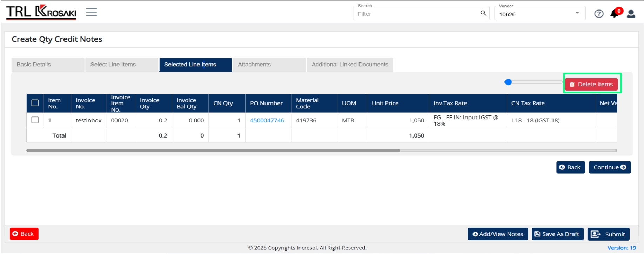The width and height of the screenshot is (644, 254).
Task: Click the Invoice Bal Qty column header
Action: pos(190,103)
